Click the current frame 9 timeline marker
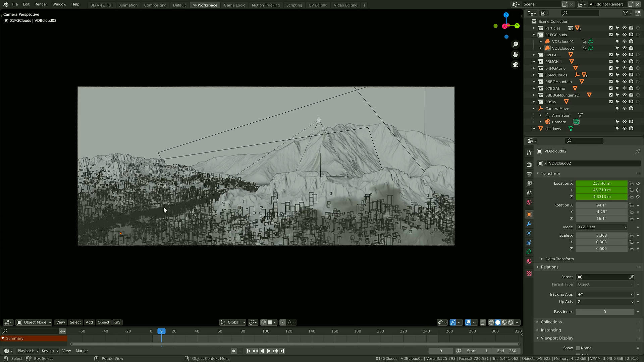This screenshot has height=362, width=644. pos(161,331)
